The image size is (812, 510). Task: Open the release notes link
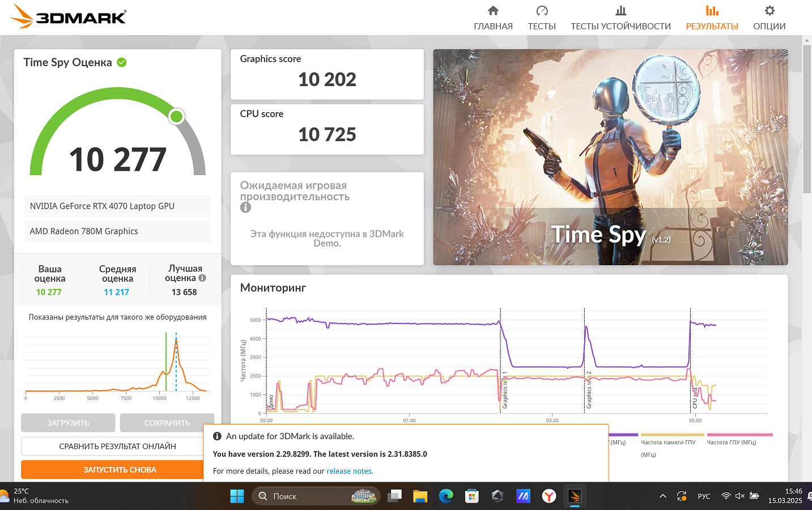point(349,471)
